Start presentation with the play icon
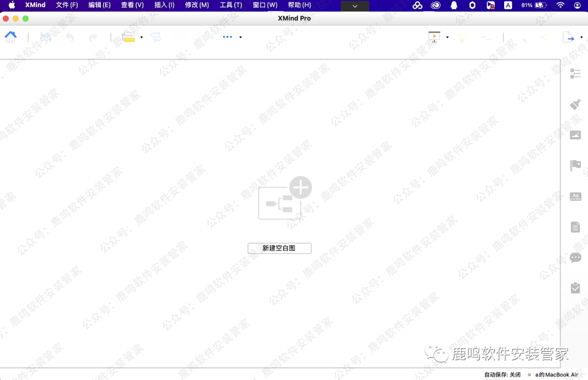The image size is (588, 380). (x=434, y=36)
